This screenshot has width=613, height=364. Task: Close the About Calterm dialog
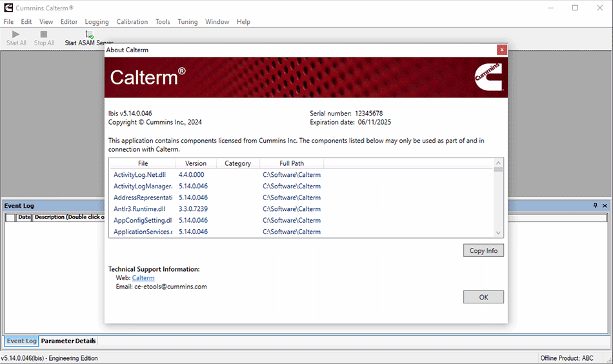pos(501,50)
